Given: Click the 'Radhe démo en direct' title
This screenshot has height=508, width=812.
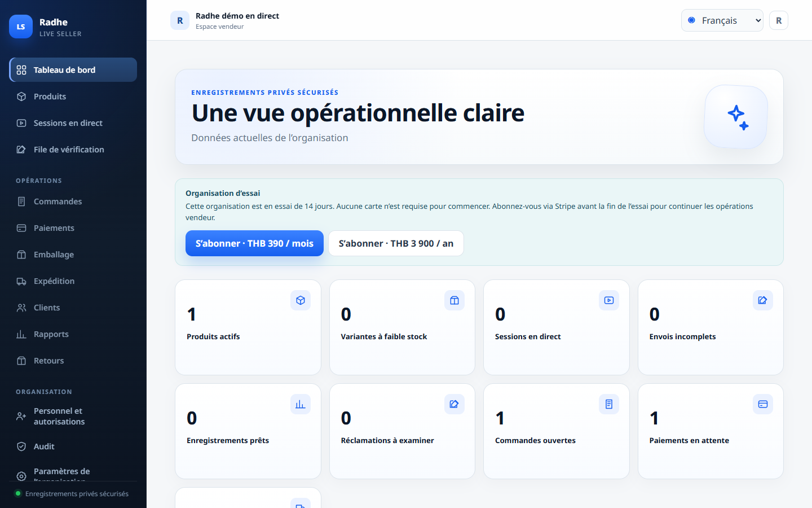Looking at the screenshot, I should 237,16.
